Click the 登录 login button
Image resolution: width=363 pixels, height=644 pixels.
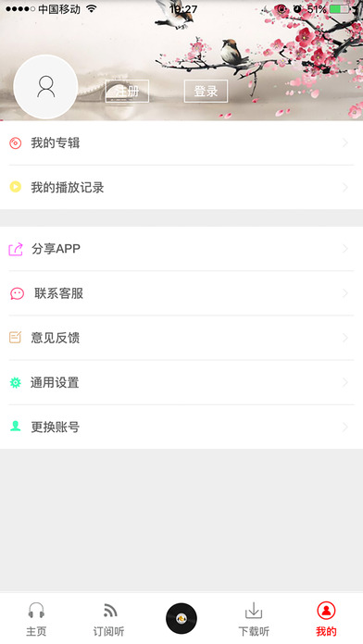206,91
